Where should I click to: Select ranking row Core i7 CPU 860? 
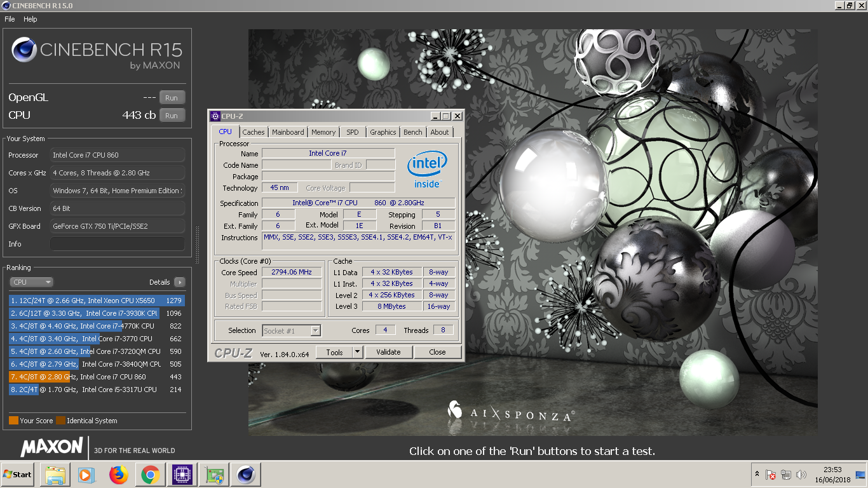tap(97, 377)
